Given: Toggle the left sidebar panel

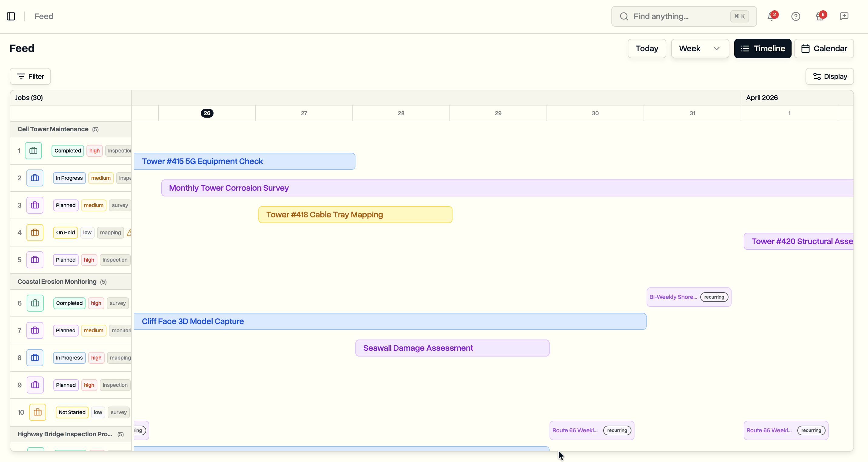Looking at the screenshot, I should coord(11,16).
